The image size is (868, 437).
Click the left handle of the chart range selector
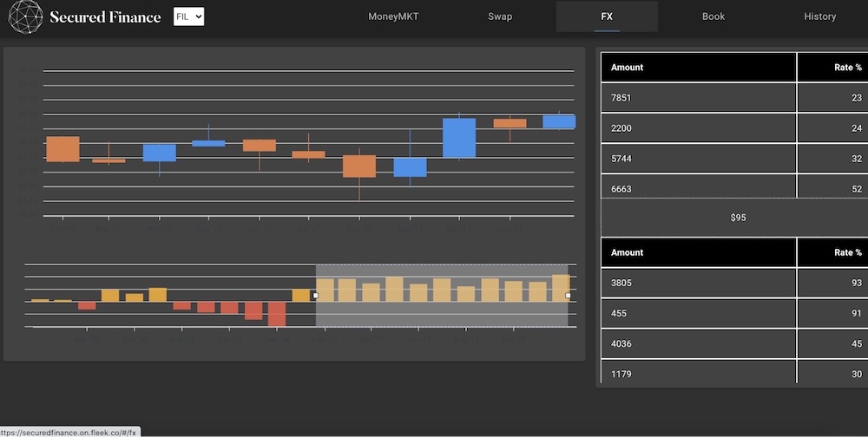[x=315, y=296]
